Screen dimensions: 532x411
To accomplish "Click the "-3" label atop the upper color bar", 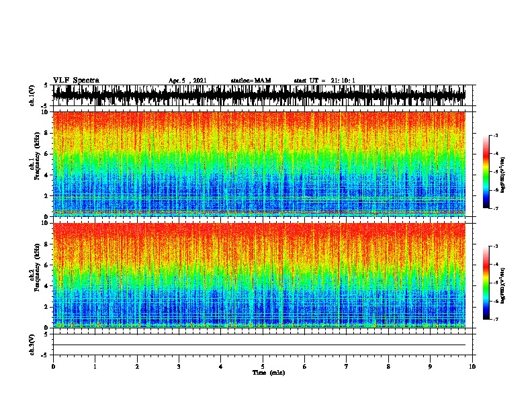I will [x=496, y=135].
